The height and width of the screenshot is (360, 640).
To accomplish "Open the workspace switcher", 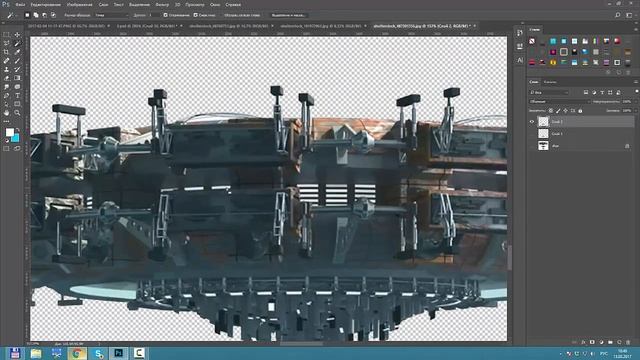I will pyautogui.click(x=629, y=15).
